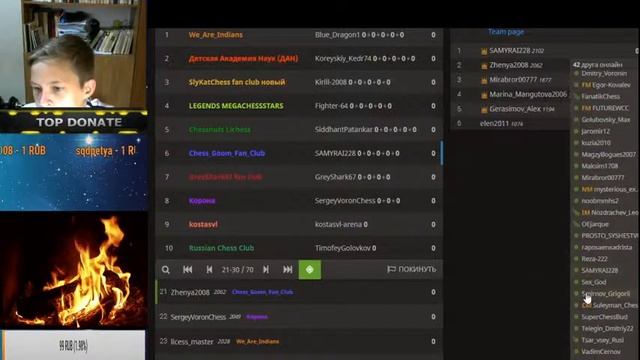Click crown icon beside Marina_Mangutova2006

pyautogui.click(x=484, y=95)
